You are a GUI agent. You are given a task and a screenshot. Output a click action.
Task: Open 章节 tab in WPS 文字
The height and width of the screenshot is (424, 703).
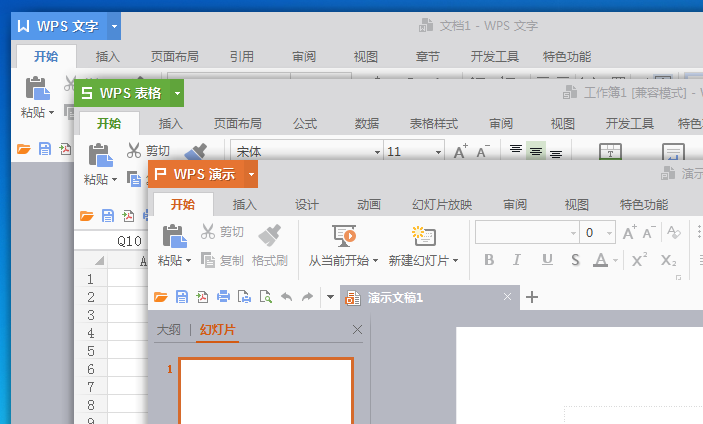pos(428,56)
